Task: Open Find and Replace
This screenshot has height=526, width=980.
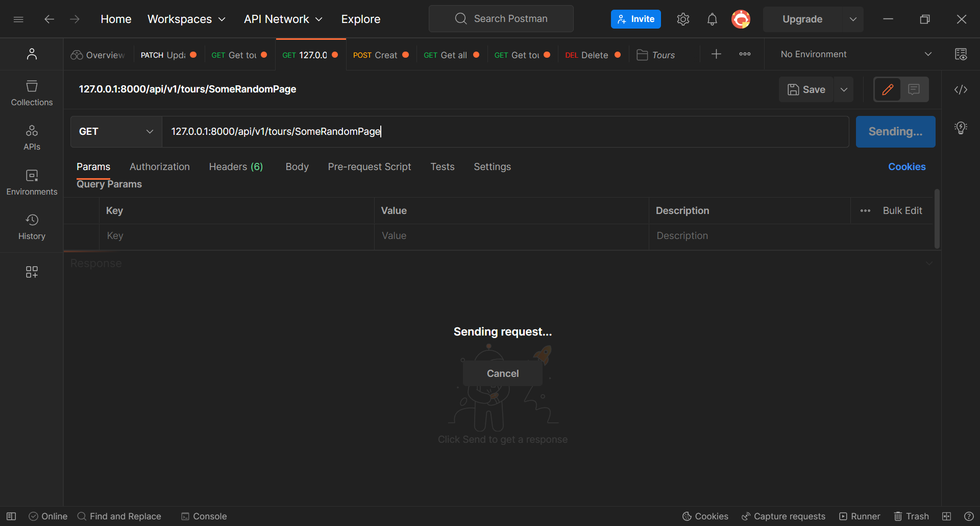Action: pos(119,516)
